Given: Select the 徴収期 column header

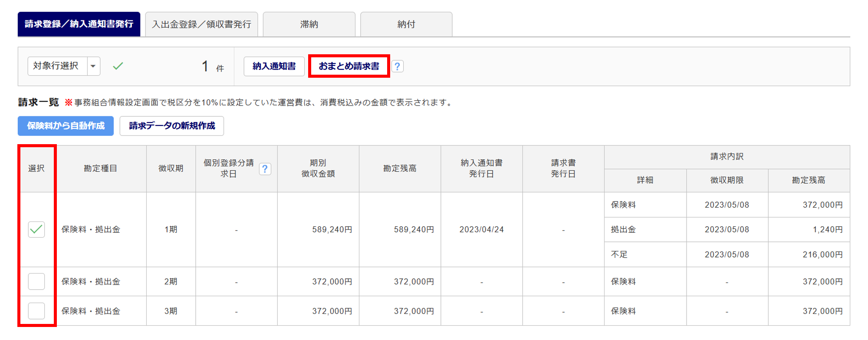Looking at the screenshot, I should point(171,168).
